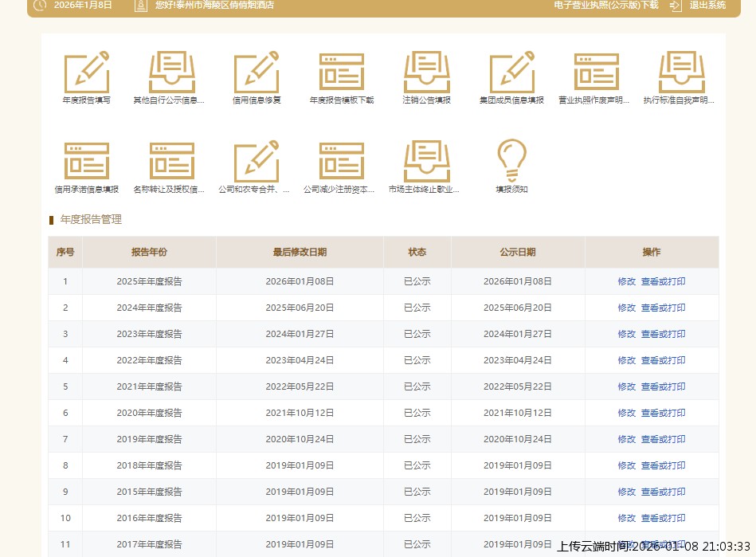This screenshot has width=756, height=557.
Task: Click the 年度报告模板下载 icon
Action: click(x=341, y=73)
